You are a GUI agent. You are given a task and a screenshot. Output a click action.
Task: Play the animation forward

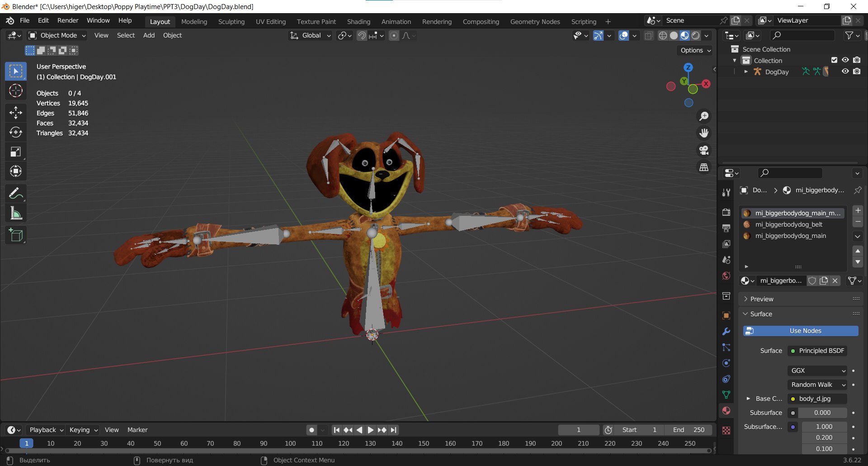click(x=370, y=430)
